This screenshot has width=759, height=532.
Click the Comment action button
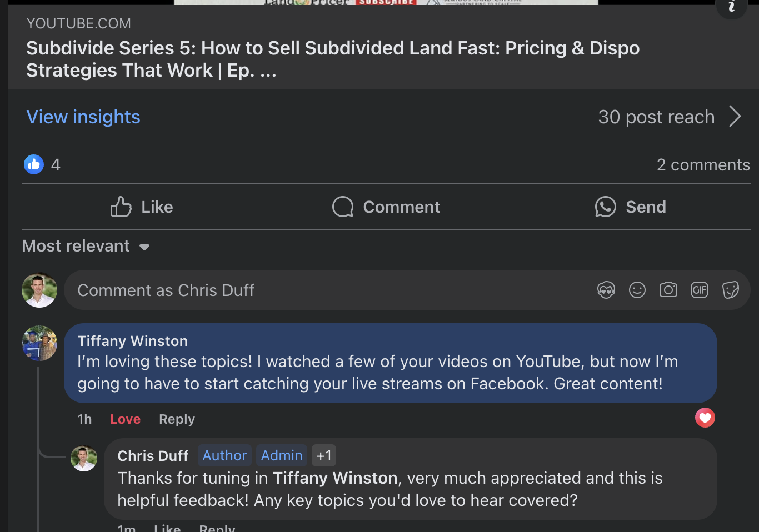pyautogui.click(x=386, y=207)
